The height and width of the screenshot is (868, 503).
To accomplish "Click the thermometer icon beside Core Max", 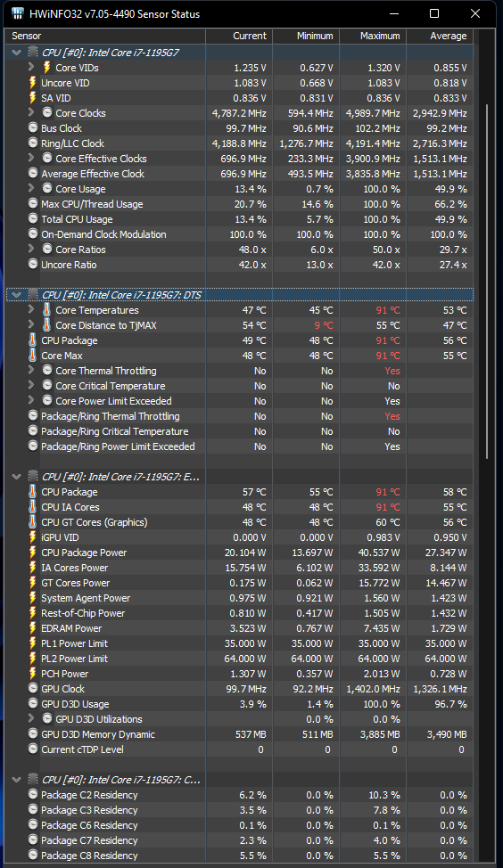I will pos(33,356).
